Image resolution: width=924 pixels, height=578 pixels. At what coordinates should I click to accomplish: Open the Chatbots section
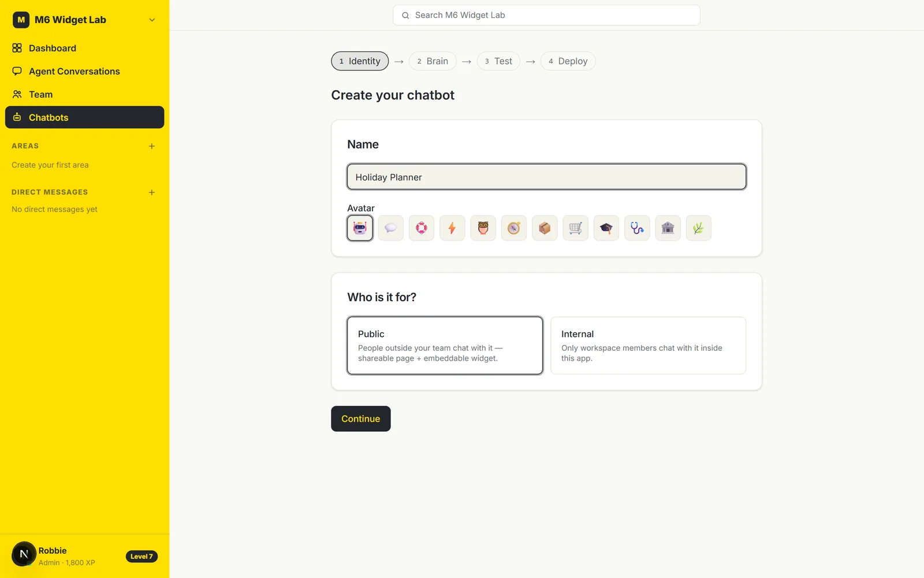[x=84, y=117]
